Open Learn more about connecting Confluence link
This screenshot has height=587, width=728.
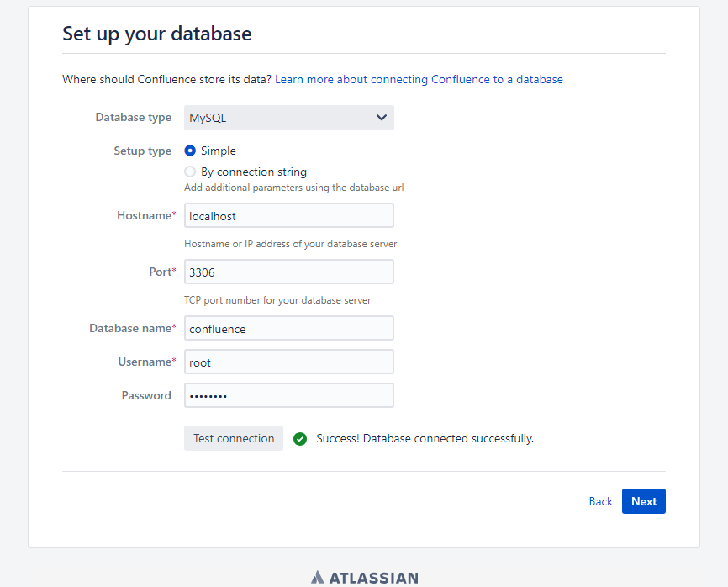(x=419, y=79)
